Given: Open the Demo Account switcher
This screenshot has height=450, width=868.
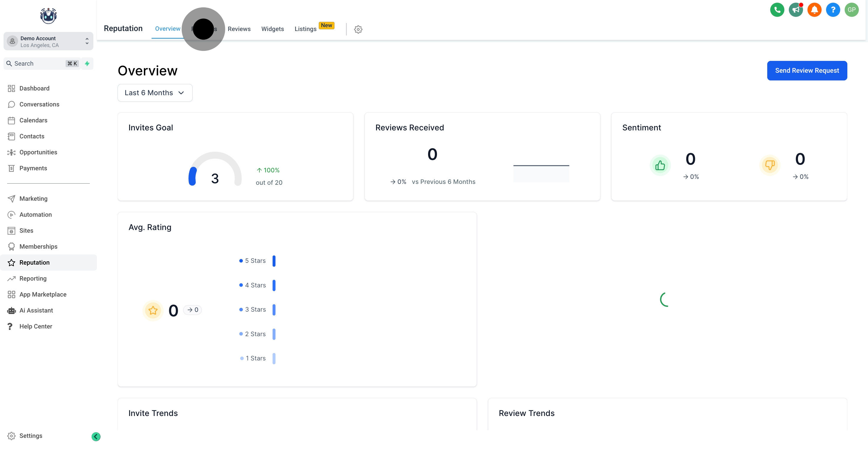Looking at the screenshot, I should click(48, 41).
